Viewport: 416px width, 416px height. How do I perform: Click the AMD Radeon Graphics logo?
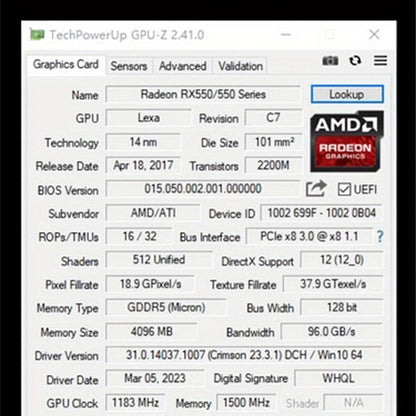(347, 142)
